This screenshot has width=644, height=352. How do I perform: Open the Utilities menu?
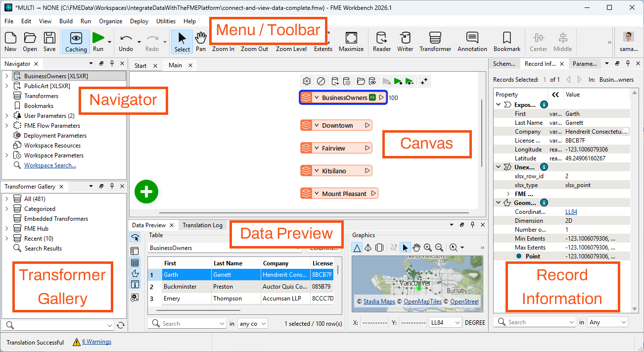pos(166,21)
